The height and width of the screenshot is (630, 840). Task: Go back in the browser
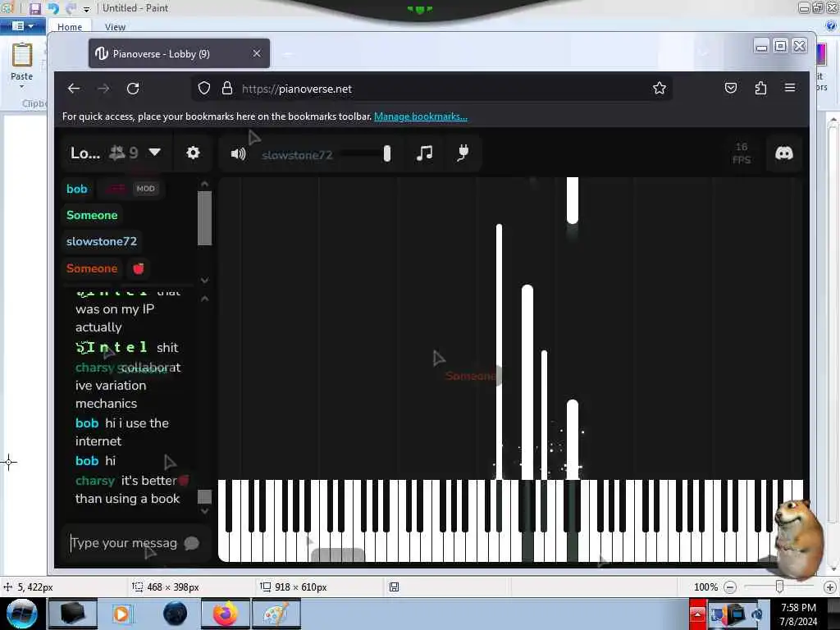74,89
